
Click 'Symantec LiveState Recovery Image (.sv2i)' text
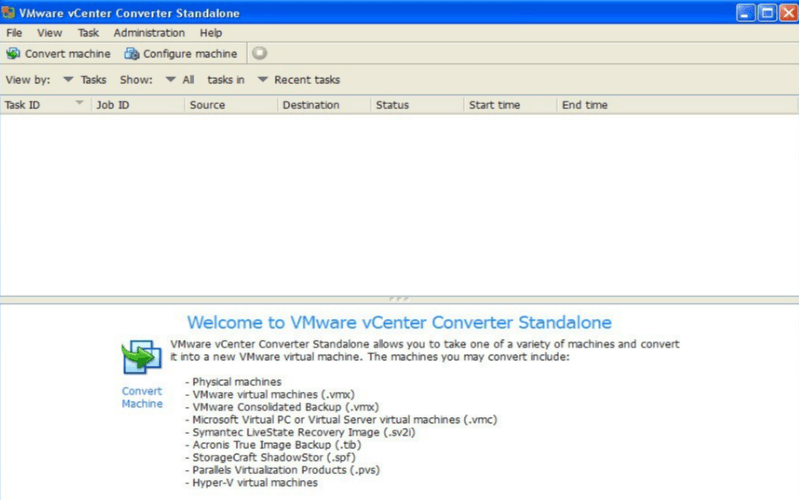304,432
